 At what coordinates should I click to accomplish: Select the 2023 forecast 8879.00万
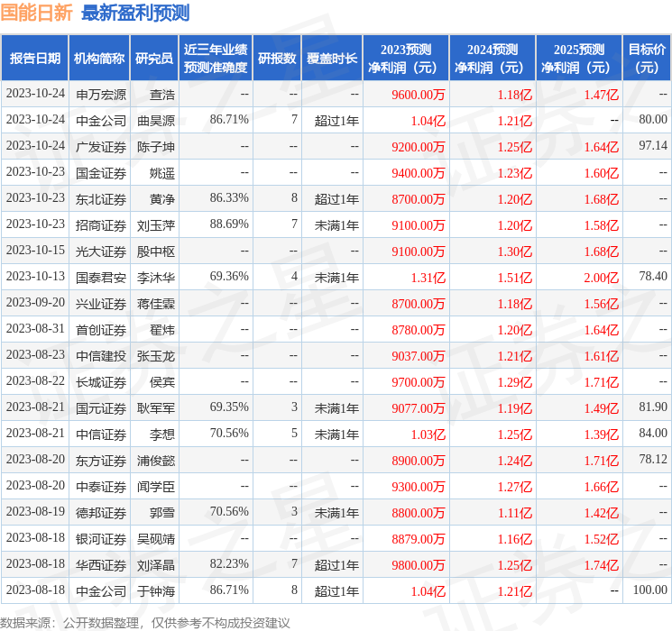(419, 539)
